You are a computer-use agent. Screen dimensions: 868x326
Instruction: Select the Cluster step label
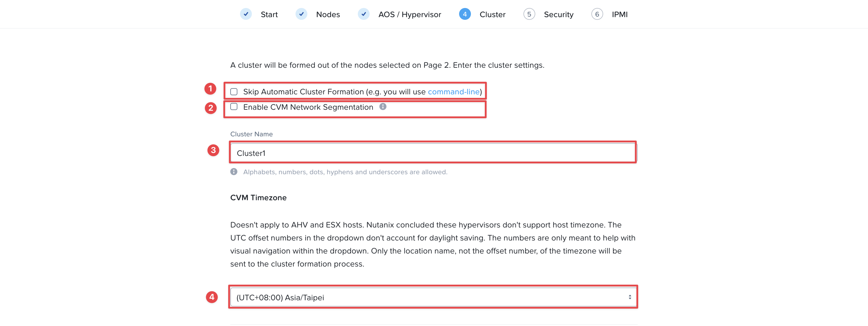point(492,14)
